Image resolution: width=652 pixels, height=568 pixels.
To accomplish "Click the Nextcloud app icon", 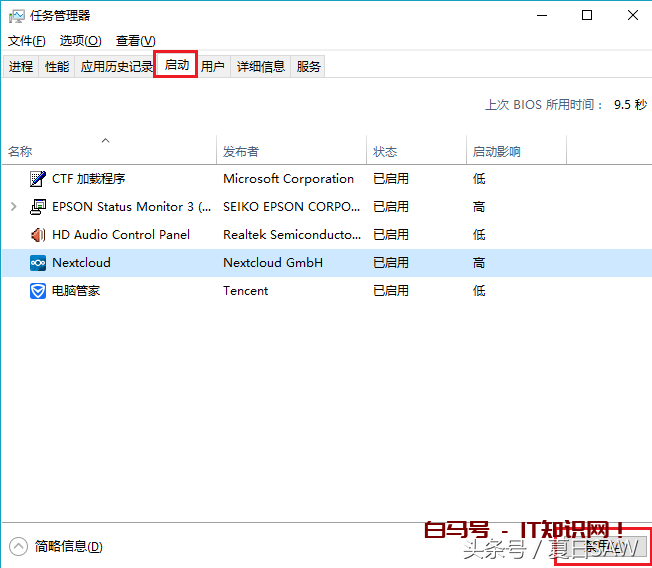I will (x=38, y=263).
